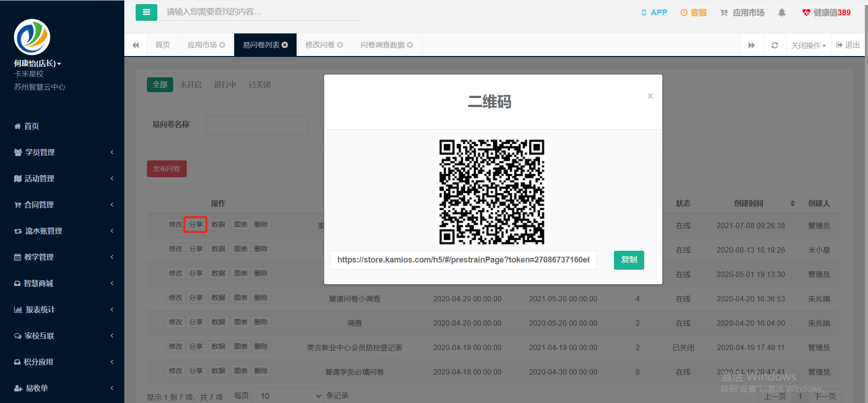Click 数据 in the 2020-05-01 row
This screenshot has width=868, height=403.
[218, 273]
